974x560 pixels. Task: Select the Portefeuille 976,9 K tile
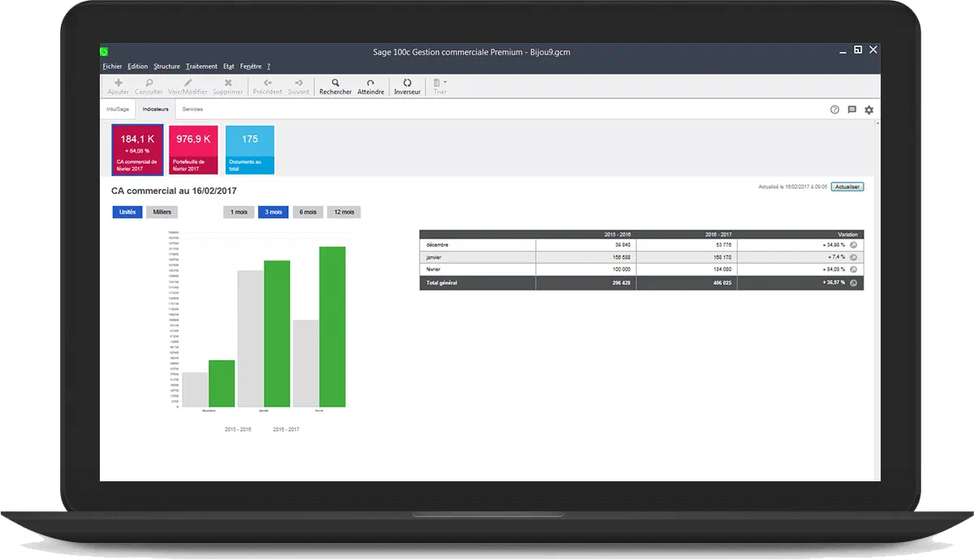pyautogui.click(x=193, y=149)
